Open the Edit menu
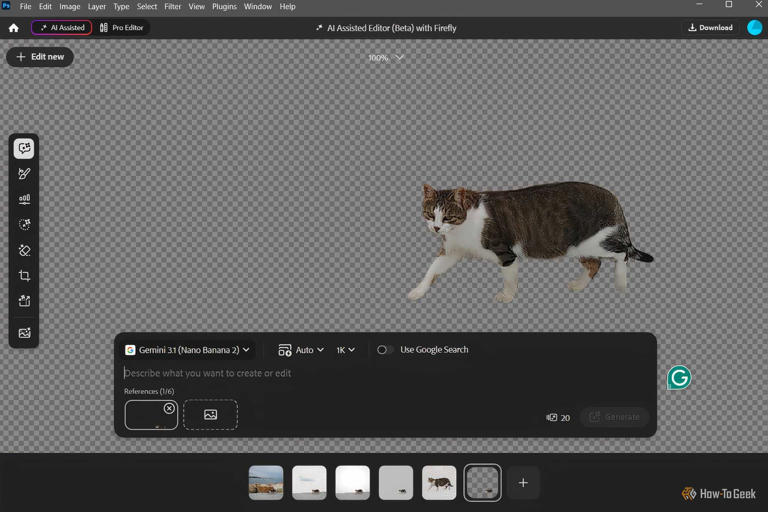 pyautogui.click(x=45, y=6)
